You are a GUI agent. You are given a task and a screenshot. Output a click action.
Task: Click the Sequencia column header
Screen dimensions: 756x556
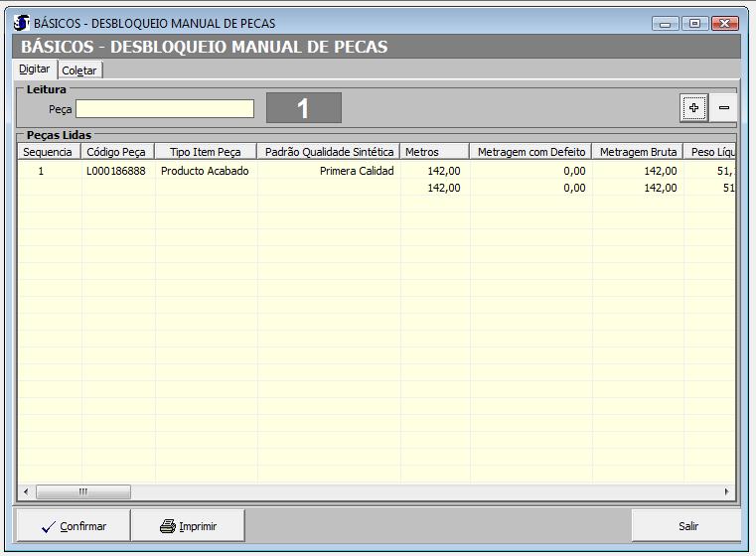48,152
